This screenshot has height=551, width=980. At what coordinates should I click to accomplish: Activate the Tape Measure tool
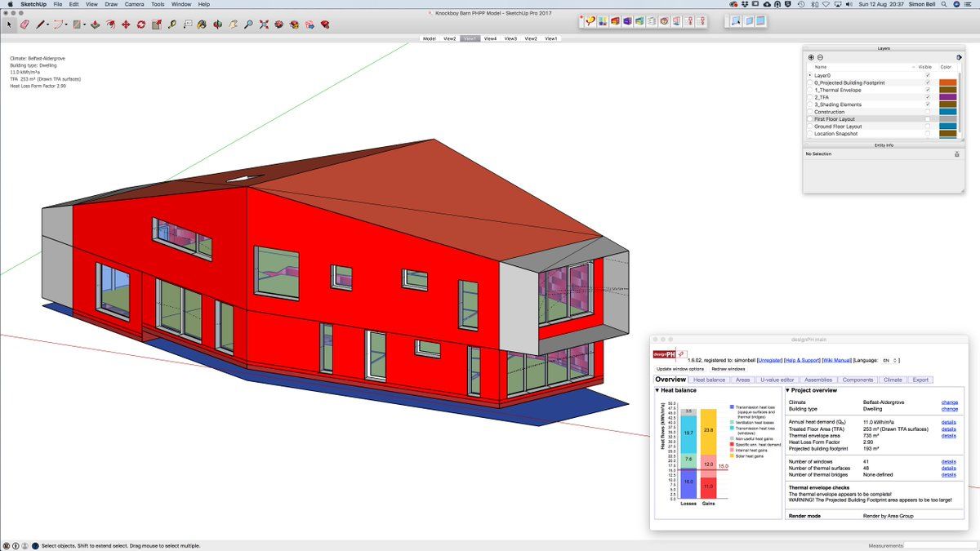pos(172,24)
